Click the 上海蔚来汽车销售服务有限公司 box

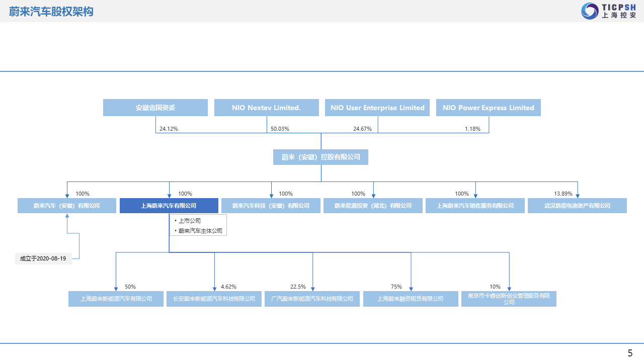475,206
